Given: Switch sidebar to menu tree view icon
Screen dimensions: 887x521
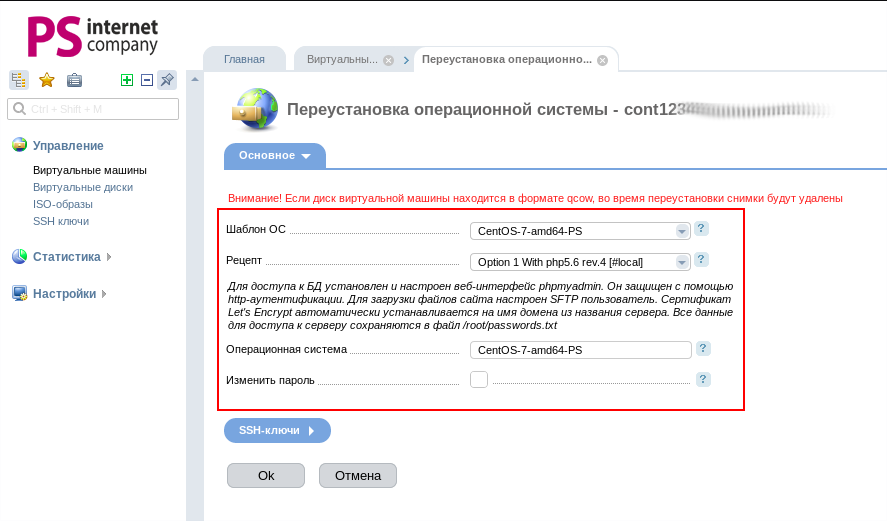Looking at the screenshot, I should click(18, 80).
